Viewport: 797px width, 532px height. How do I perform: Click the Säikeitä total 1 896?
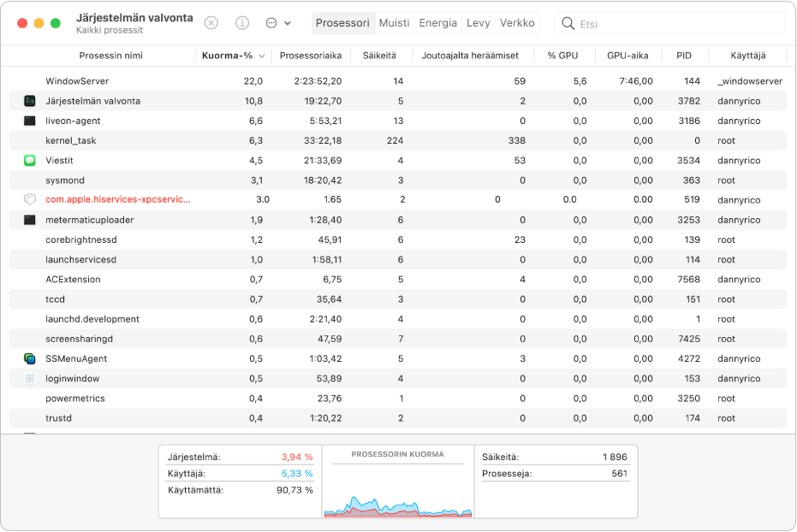pyautogui.click(x=615, y=457)
